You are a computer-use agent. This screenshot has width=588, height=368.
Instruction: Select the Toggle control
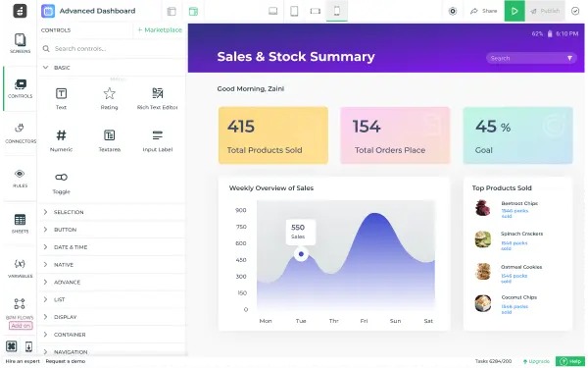(61, 184)
